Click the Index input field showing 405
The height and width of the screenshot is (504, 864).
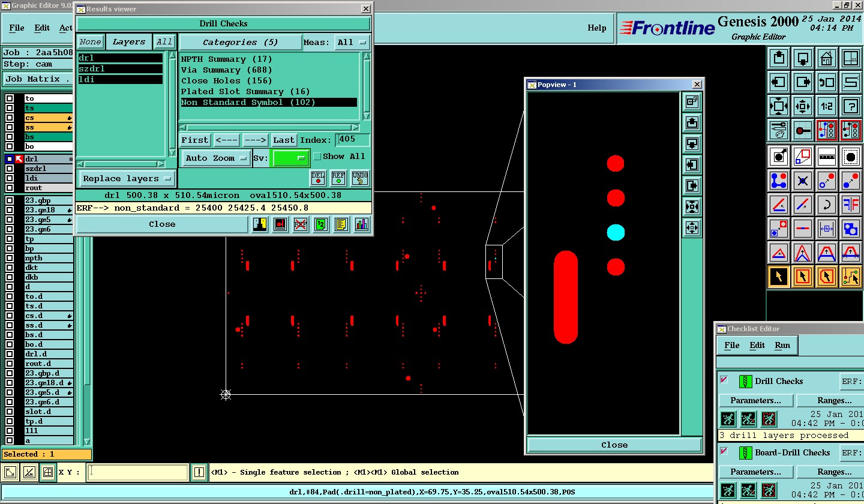click(x=353, y=140)
